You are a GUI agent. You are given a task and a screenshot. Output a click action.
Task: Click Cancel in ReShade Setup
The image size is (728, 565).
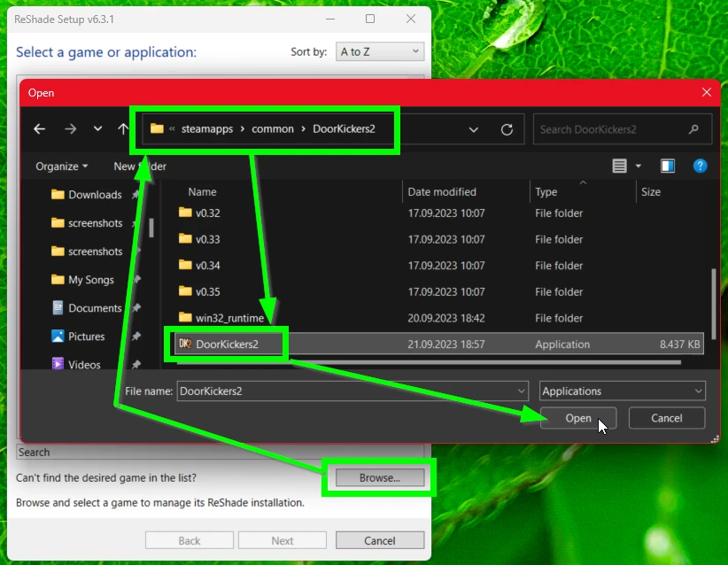pyautogui.click(x=380, y=540)
